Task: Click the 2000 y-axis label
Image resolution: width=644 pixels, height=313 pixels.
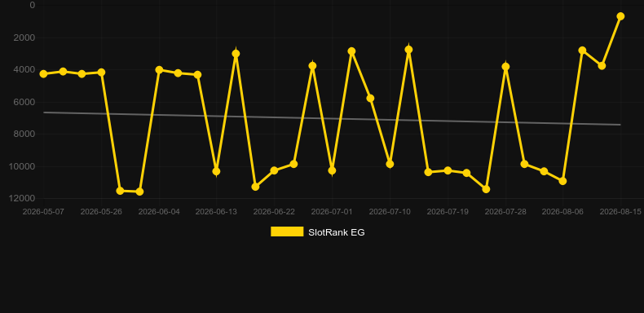Action: [x=24, y=37]
